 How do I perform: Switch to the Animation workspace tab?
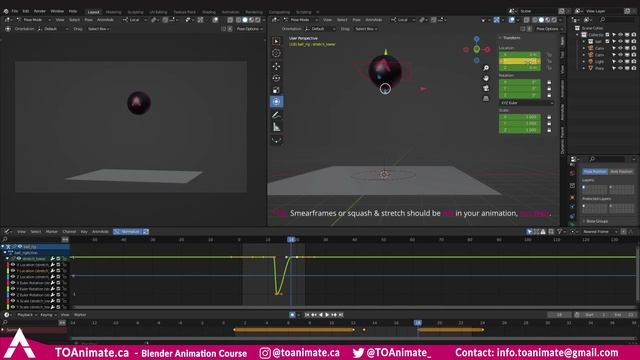pyautogui.click(x=231, y=12)
